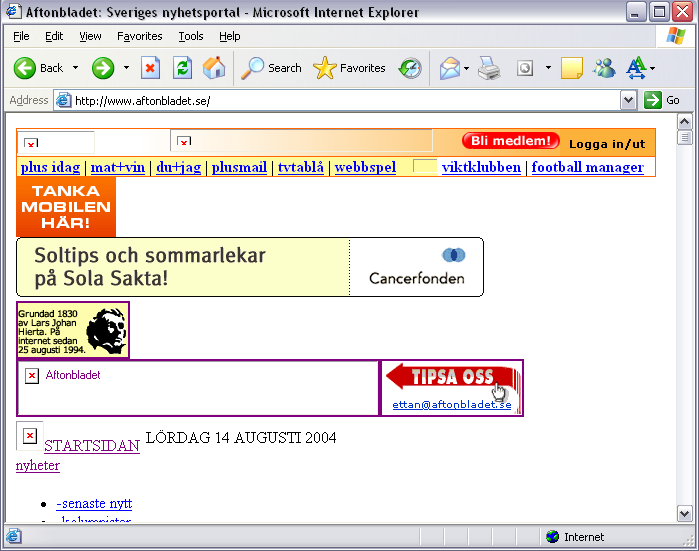The image size is (699, 551).
Task: Click the page icon in the address bar
Action: (63, 100)
